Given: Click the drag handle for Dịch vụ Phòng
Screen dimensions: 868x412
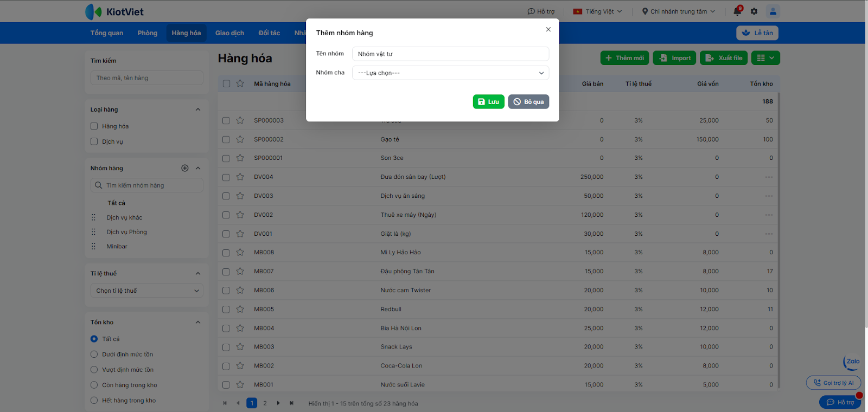Looking at the screenshot, I should click(x=93, y=232).
